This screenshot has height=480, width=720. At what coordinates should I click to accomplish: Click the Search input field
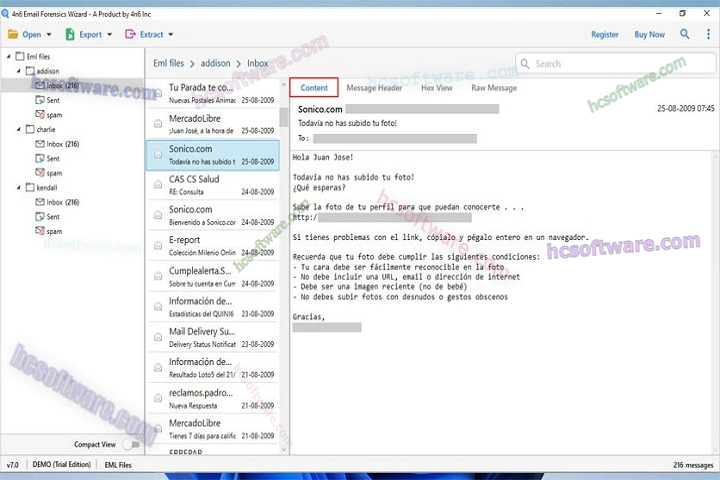[x=615, y=63]
